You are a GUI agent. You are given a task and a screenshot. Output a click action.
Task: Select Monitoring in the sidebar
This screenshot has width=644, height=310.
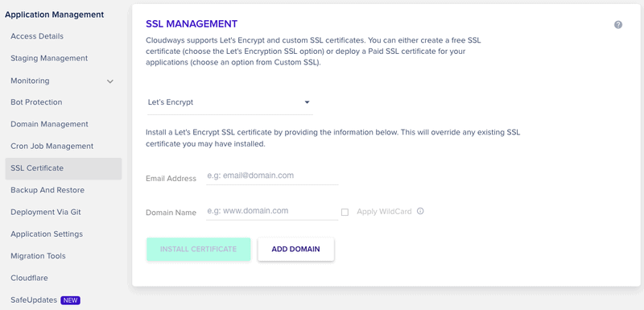pos(30,81)
